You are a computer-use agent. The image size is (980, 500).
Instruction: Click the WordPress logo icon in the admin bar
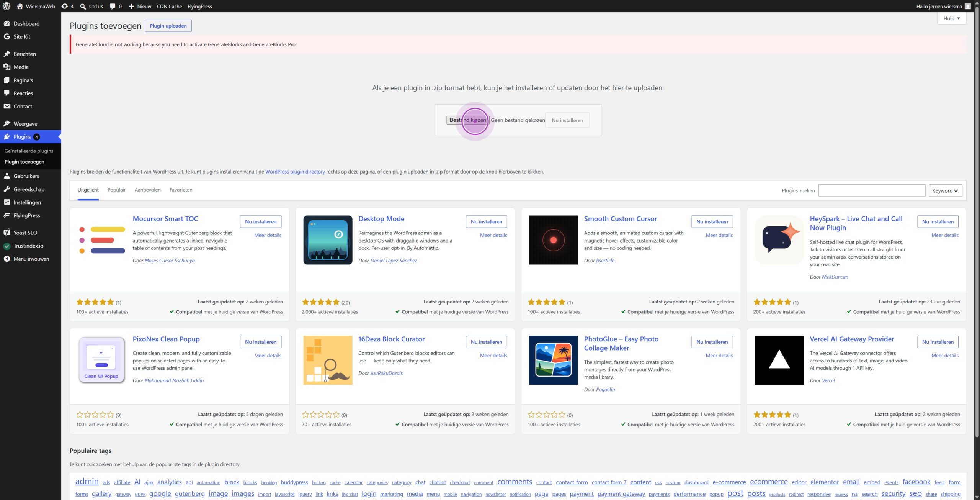[7, 6]
